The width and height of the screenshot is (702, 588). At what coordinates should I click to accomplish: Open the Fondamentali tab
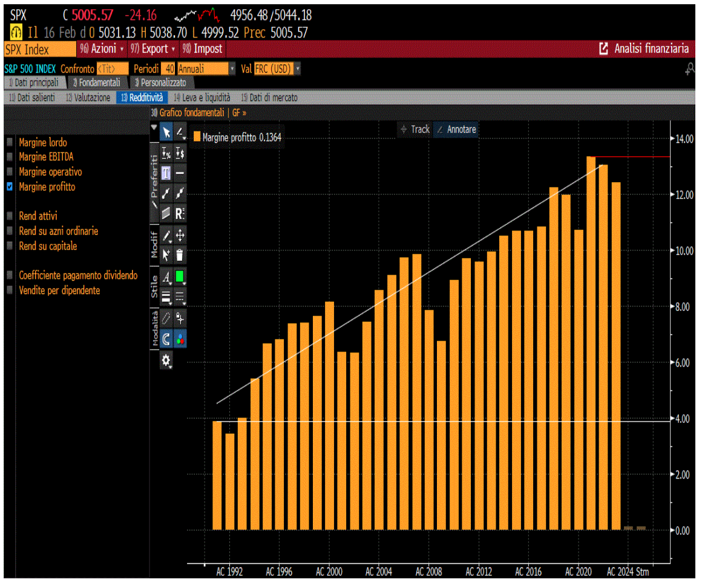pos(97,83)
